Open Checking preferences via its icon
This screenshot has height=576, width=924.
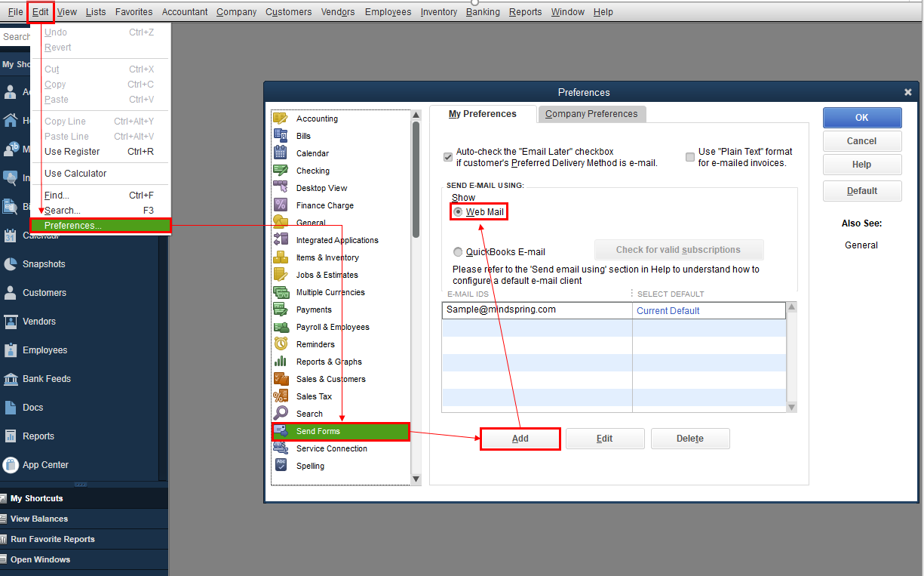click(x=281, y=171)
